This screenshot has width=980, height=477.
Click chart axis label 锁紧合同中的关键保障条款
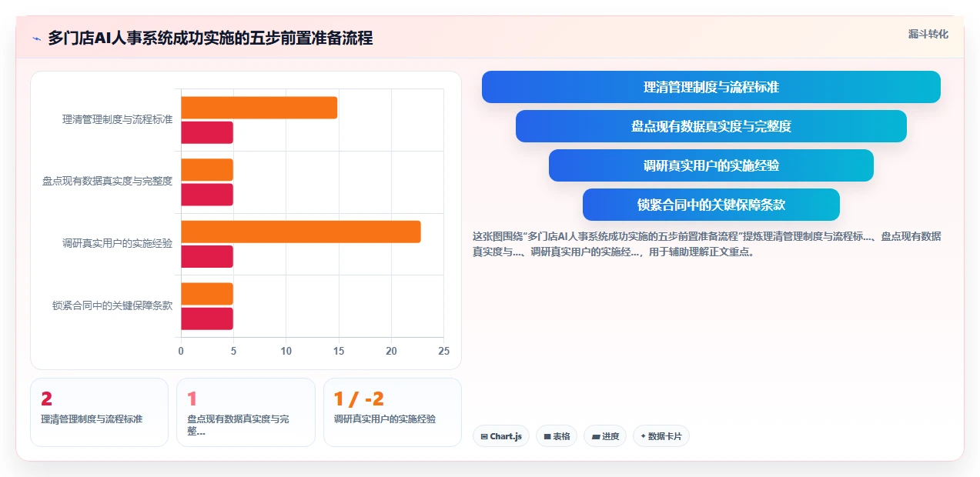click(x=112, y=305)
